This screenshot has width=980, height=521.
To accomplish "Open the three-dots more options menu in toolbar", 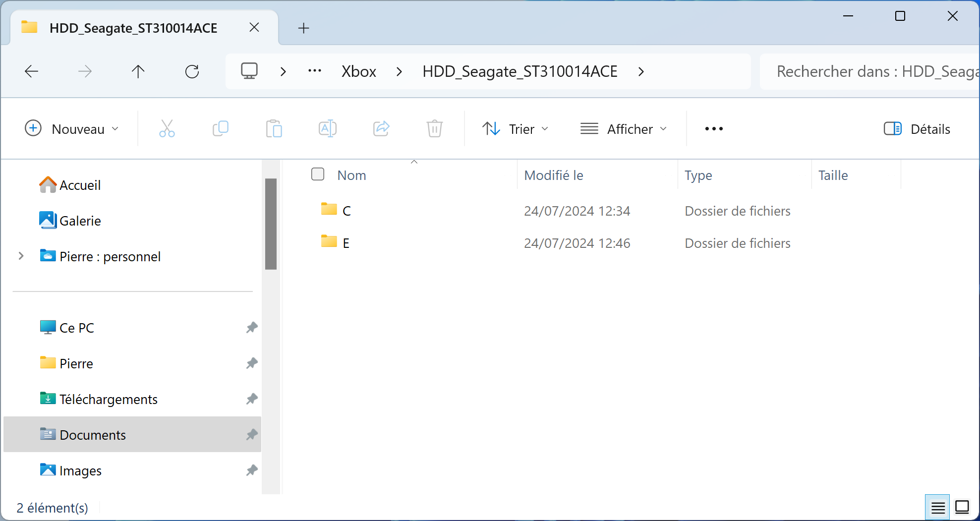I will 714,129.
